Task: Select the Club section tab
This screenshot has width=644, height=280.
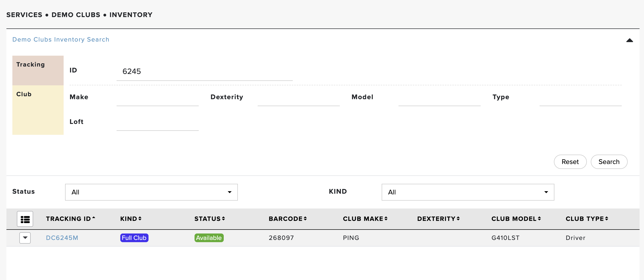Action: coord(38,110)
